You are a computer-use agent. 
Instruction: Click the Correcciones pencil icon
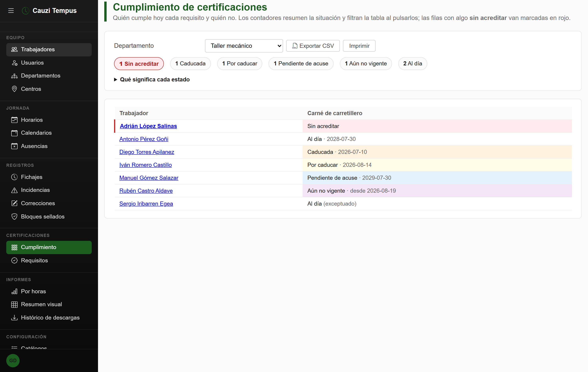(x=15, y=203)
